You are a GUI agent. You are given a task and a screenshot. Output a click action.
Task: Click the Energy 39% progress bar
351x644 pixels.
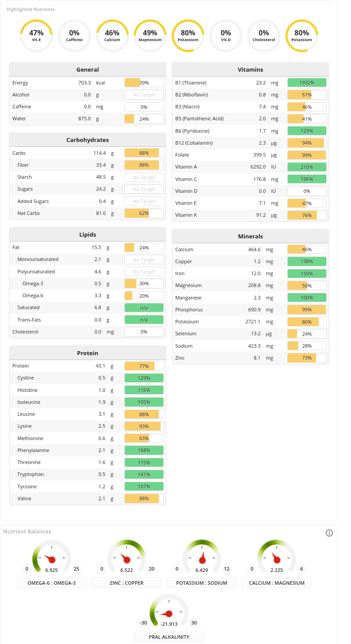pyautogui.click(x=143, y=83)
